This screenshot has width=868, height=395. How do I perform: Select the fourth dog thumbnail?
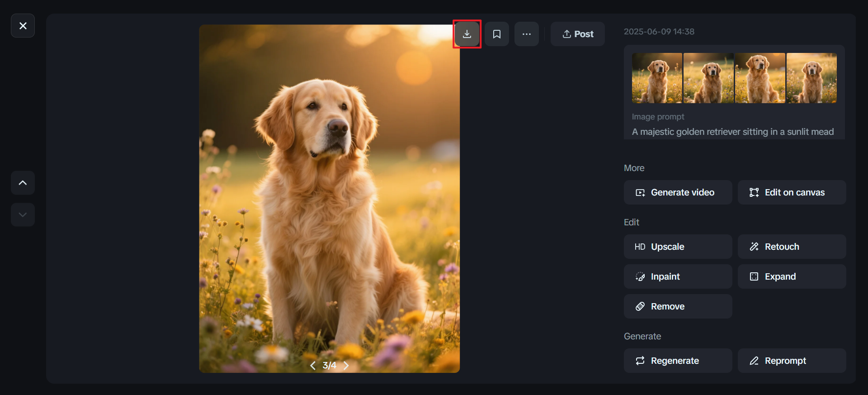tap(811, 78)
